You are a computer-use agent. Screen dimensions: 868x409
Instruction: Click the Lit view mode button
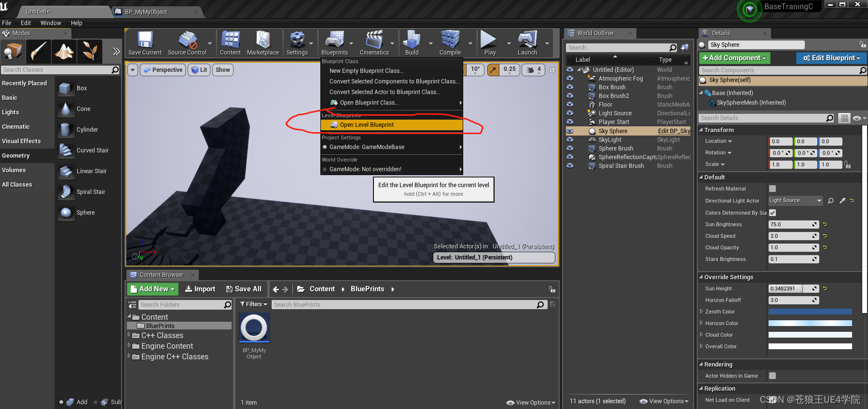199,70
